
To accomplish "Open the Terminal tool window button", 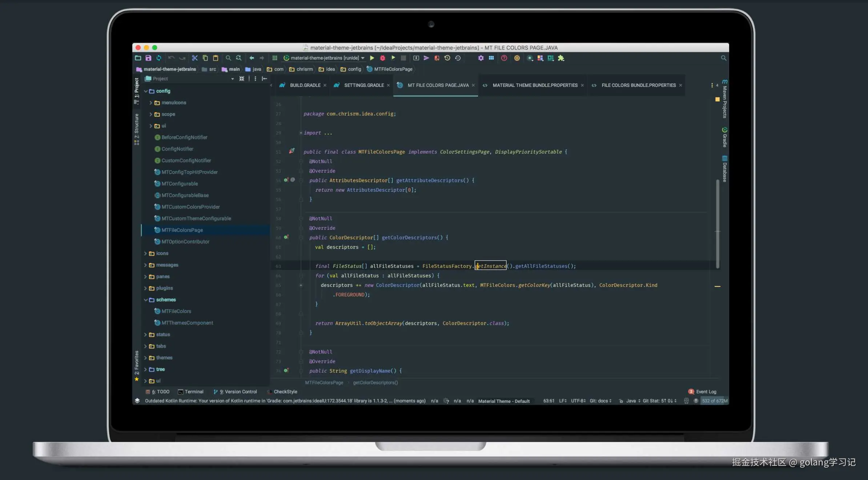I will 190,392.
